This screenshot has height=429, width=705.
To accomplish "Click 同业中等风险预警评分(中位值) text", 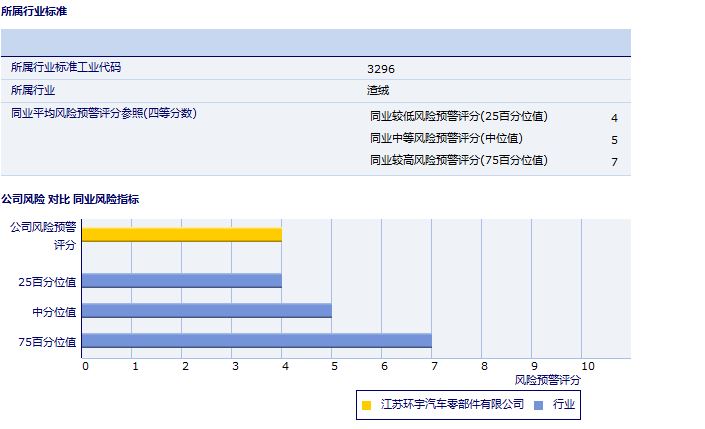I will pyautogui.click(x=446, y=139).
